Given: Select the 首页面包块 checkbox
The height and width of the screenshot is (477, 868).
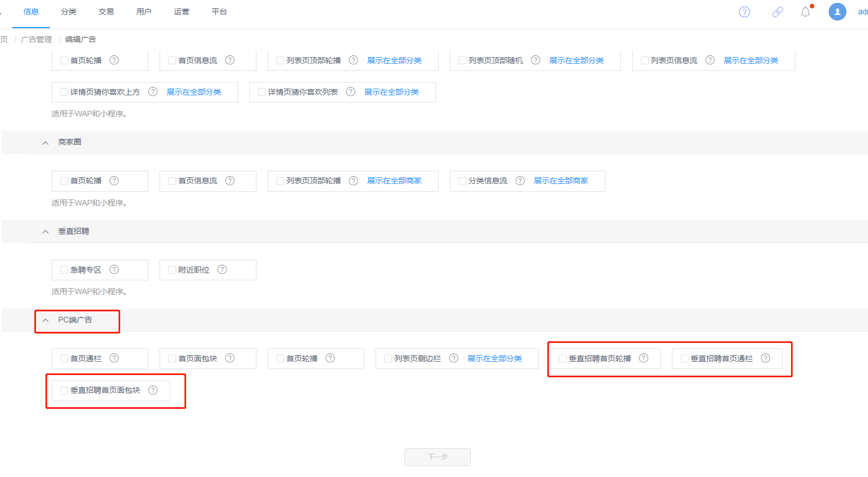Looking at the screenshot, I should (172, 358).
